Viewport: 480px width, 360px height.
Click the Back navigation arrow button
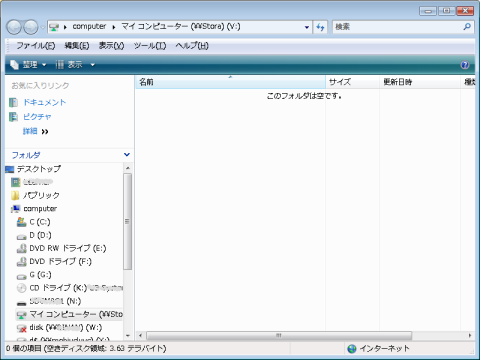[x=14, y=27]
